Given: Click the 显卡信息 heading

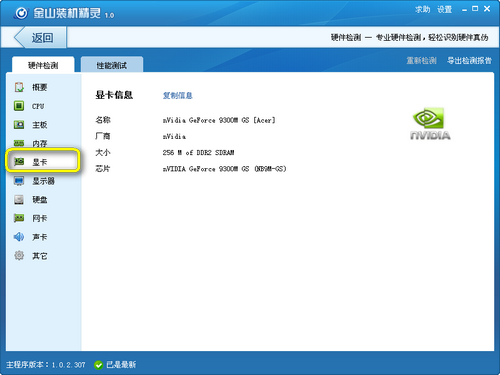Looking at the screenshot, I should coord(114,95).
